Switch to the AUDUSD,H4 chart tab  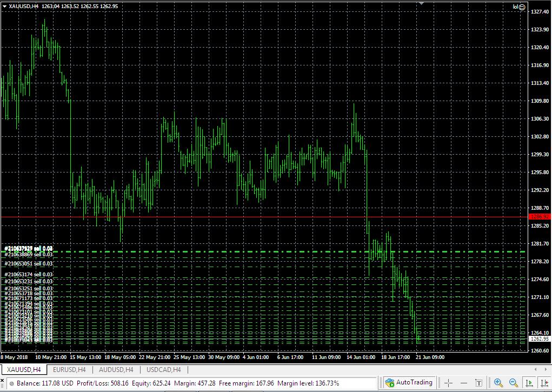tap(116, 369)
